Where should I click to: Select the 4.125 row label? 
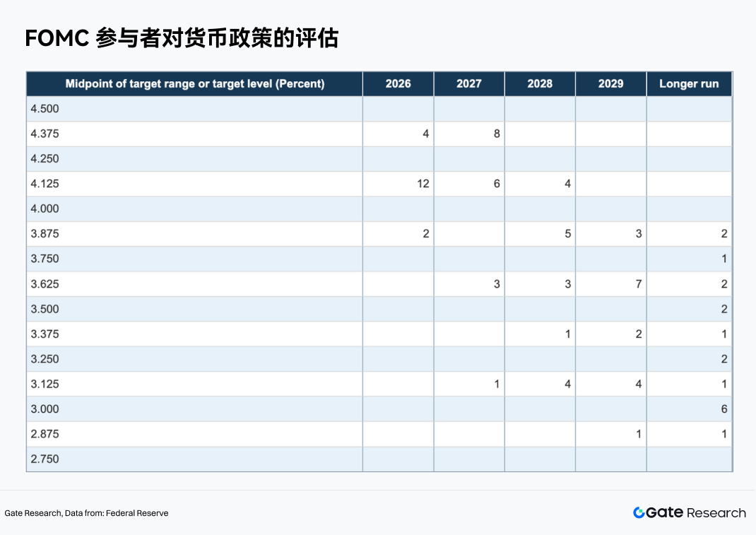click(45, 184)
